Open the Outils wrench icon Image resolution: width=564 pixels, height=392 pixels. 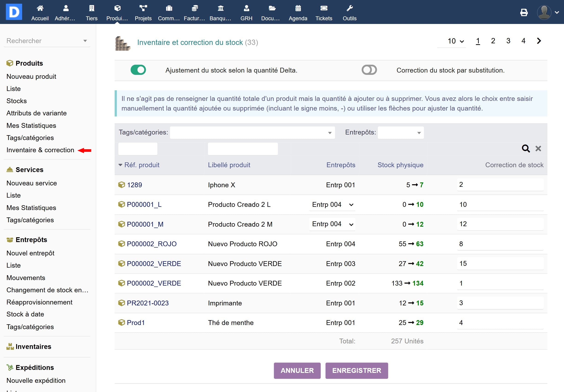tap(349, 9)
